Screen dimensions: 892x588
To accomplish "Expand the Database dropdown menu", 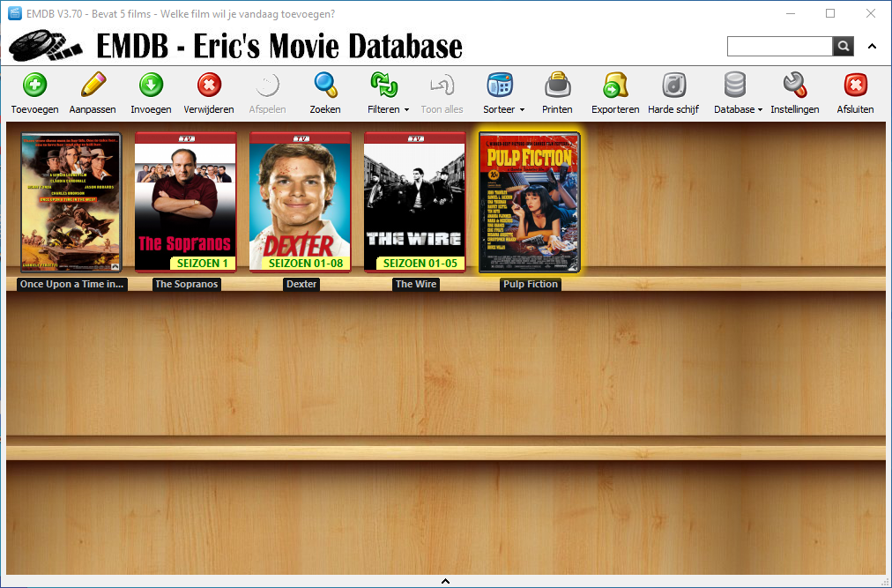I will [760, 110].
